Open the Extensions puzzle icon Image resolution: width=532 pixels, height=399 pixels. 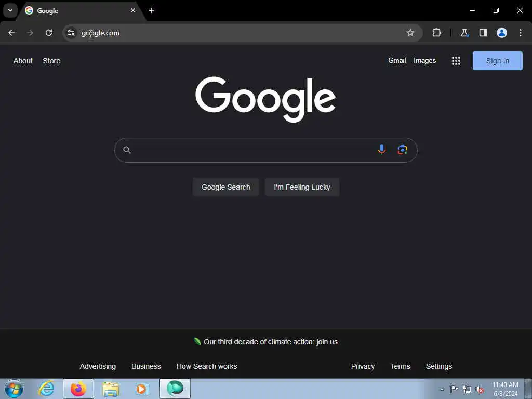(x=436, y=33)
